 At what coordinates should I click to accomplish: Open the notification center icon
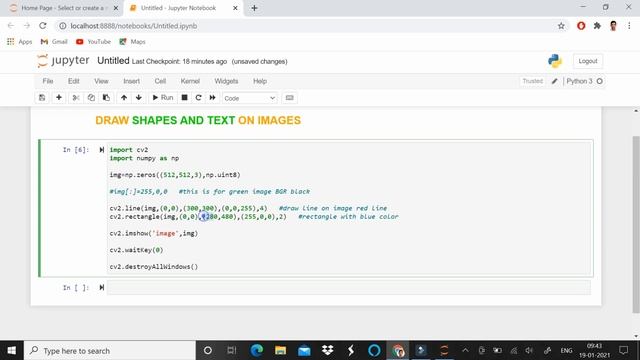pos(624,350)
